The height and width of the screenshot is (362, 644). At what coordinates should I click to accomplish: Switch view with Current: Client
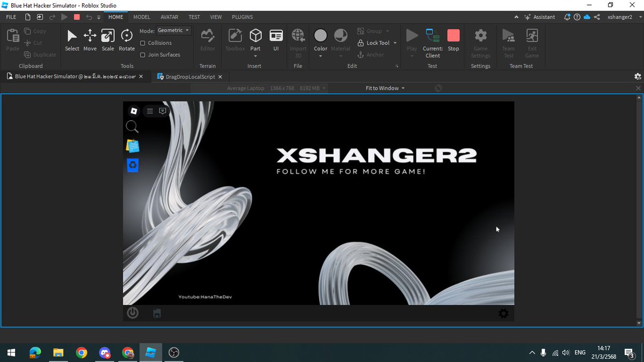pyautogui.click(x=433, y=43)
